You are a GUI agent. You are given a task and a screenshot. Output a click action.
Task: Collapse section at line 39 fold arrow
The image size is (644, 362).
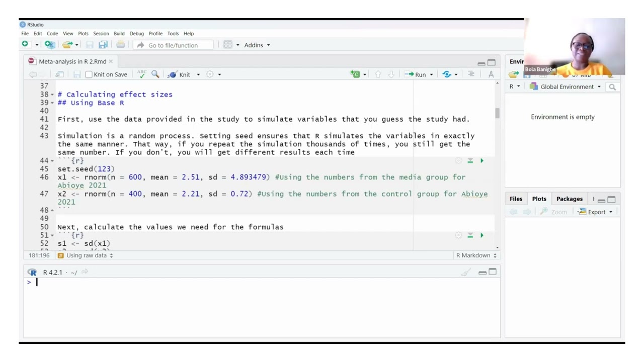pyautogui.click(x=52, y=103)
